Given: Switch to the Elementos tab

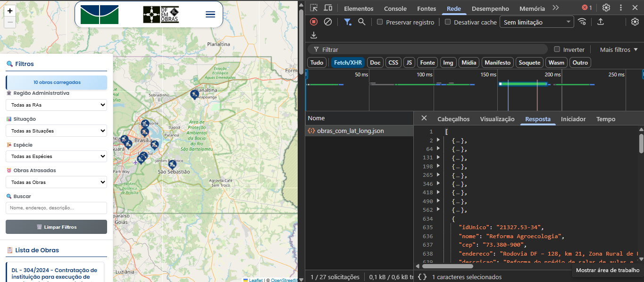Looking at the screenshot, I should click(x=359, y=8).
